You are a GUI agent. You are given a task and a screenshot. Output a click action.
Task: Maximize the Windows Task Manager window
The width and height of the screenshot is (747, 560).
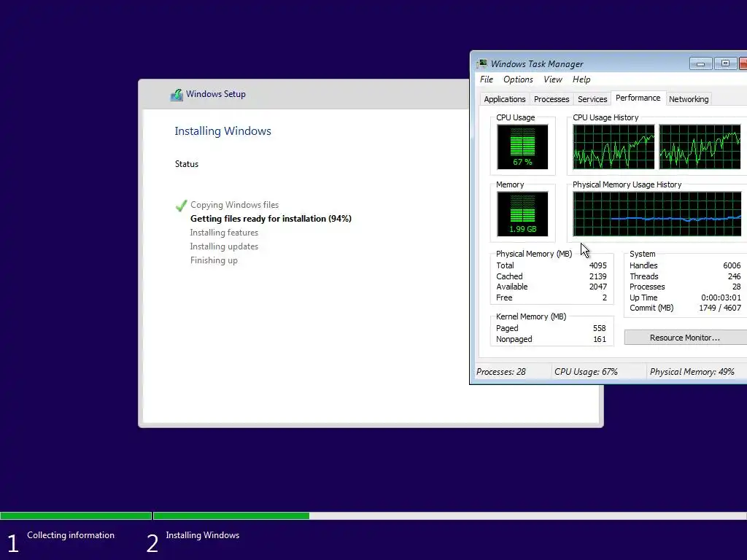[x=725, y=63]
